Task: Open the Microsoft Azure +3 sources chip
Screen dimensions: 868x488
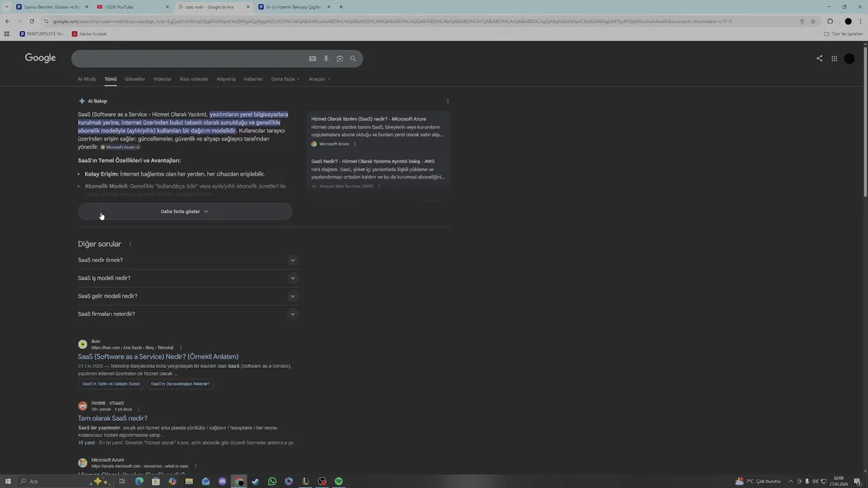Action: coord(120,147)
